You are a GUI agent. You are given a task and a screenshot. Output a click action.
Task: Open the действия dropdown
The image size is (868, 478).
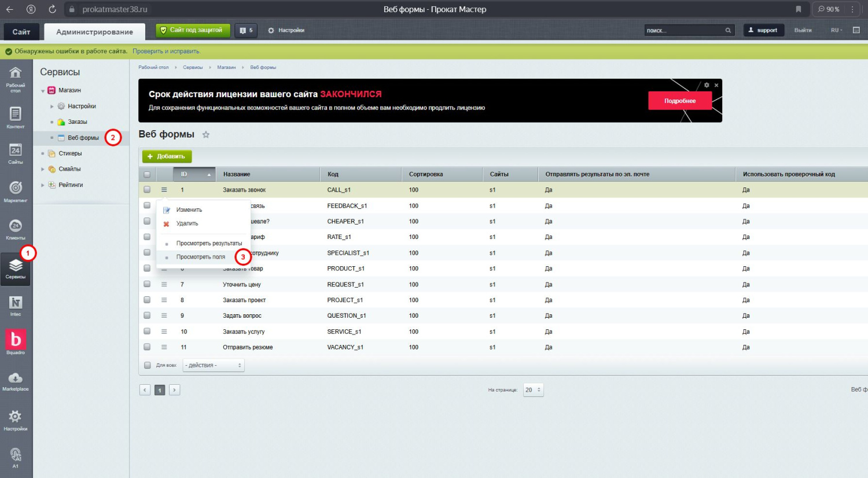tap(214, 365)
